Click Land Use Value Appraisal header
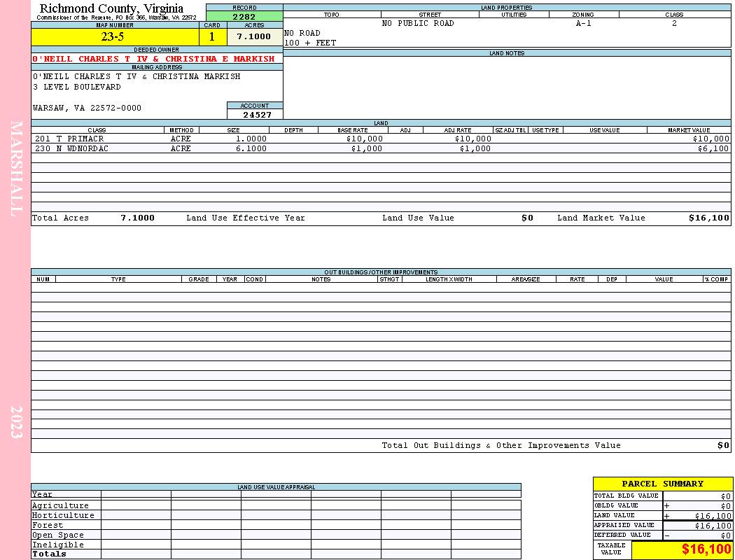 tap(276, 487)
